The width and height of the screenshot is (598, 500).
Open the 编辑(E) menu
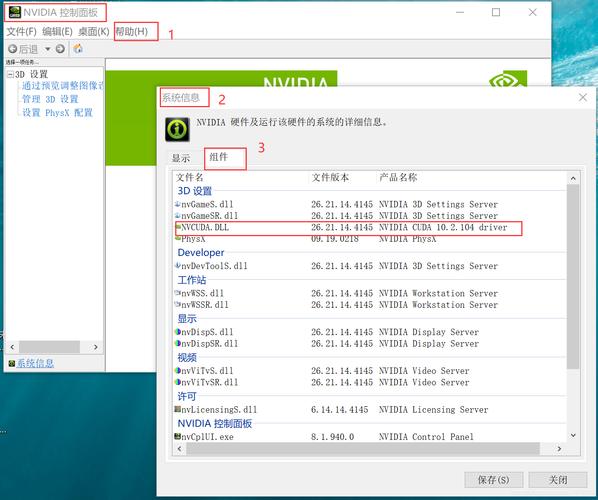[57, 31]
